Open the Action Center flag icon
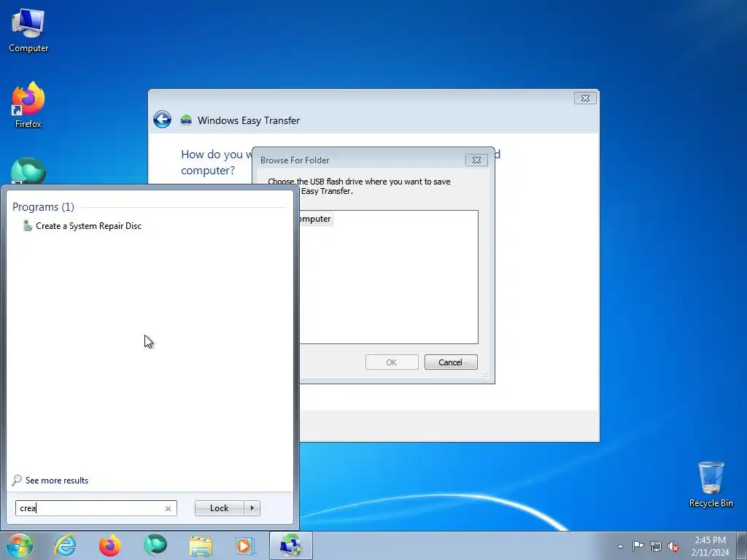Screen dimensions: 747x560 point(638,545)
